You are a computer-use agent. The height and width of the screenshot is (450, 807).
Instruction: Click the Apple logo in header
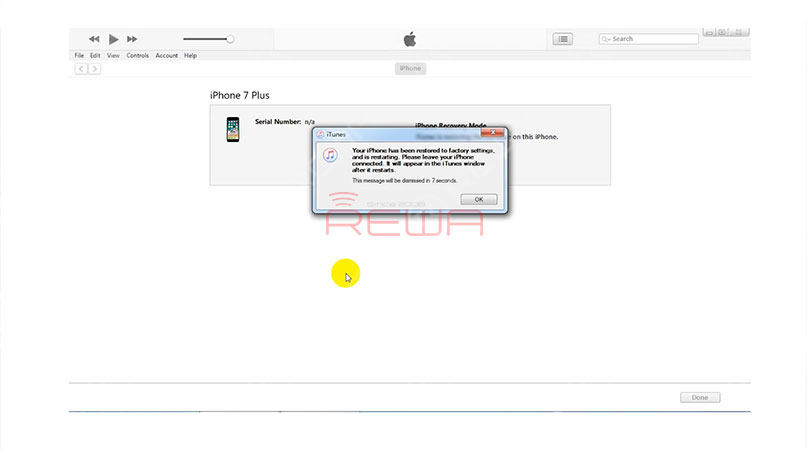click(410, 39)
